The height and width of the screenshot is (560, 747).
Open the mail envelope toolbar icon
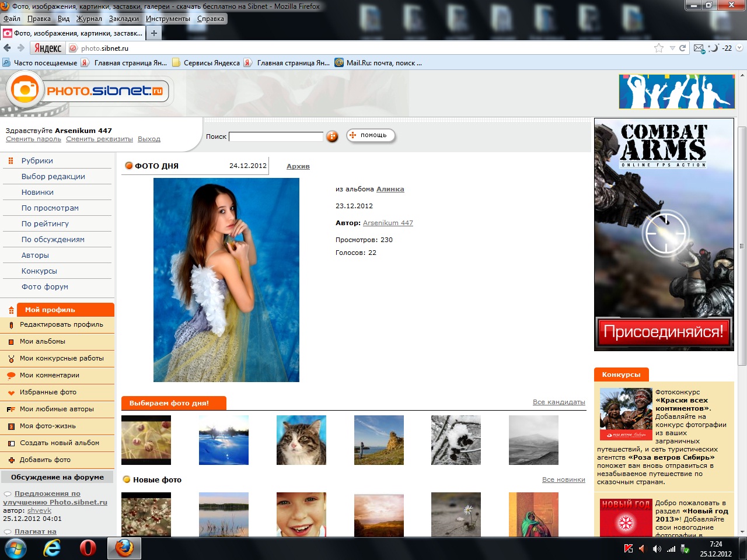coord(699,48)
